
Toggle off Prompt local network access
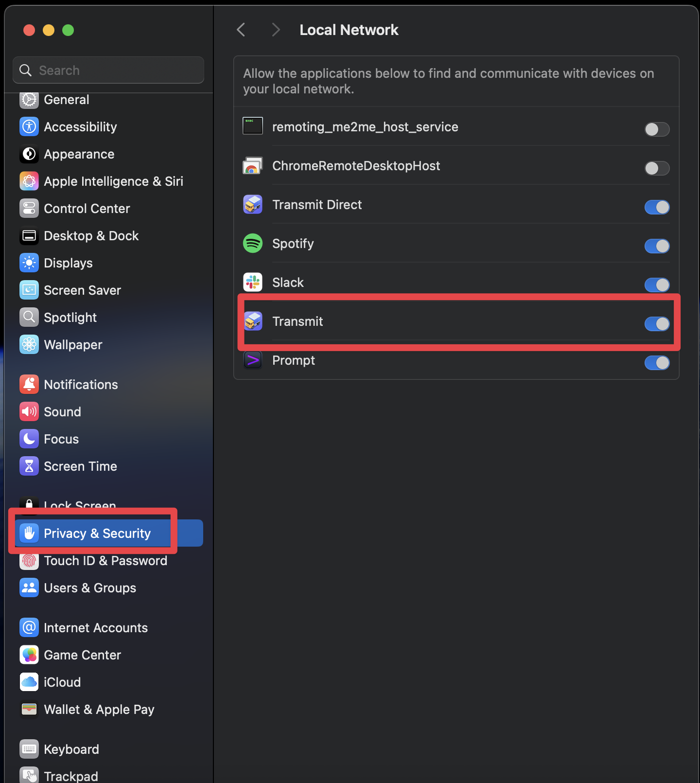coord(657,362)
